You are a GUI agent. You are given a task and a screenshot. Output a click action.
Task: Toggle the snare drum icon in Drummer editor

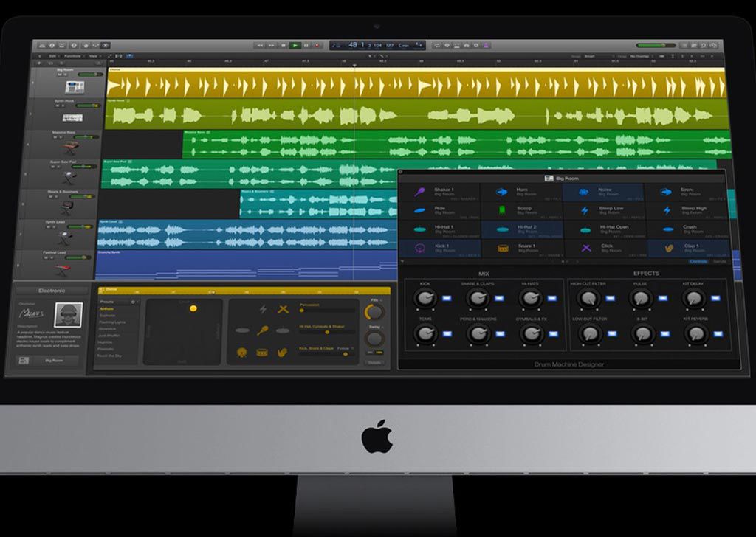click(262, 353)
